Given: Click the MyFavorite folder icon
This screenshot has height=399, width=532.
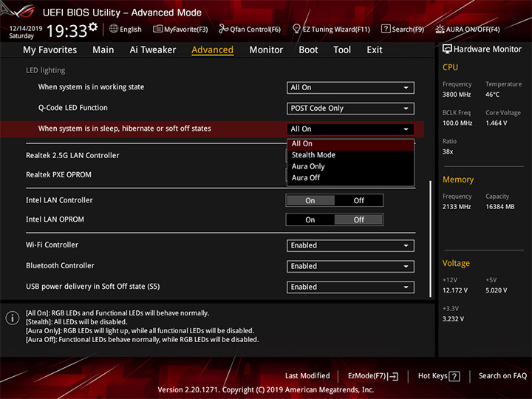Looking at the screenshot, I should tap(157, 29).
